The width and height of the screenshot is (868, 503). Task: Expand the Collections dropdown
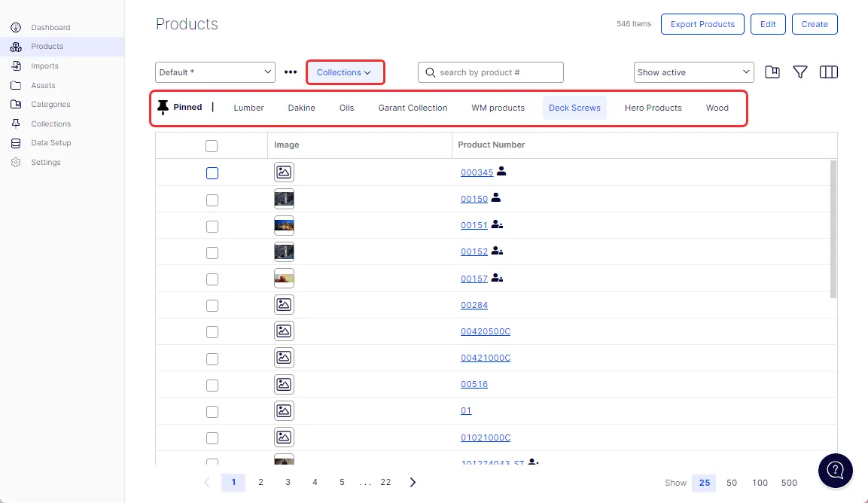(x=344, y=72)
